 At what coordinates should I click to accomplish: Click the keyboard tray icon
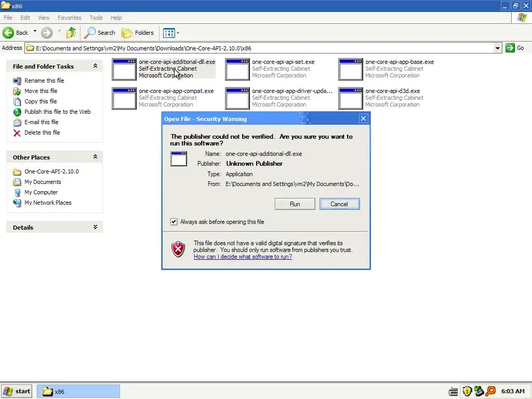[453, 392]
